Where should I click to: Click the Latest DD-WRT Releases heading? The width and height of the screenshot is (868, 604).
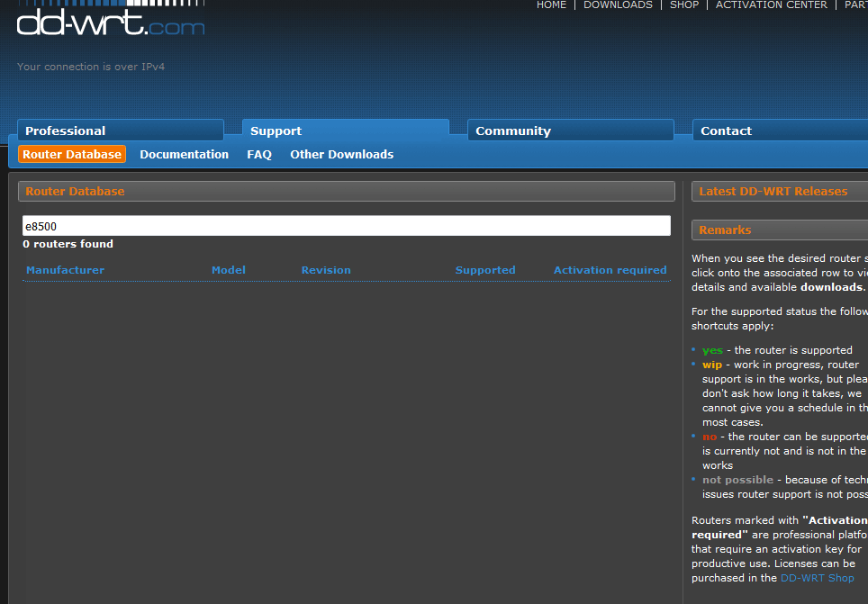coord(780,192)
